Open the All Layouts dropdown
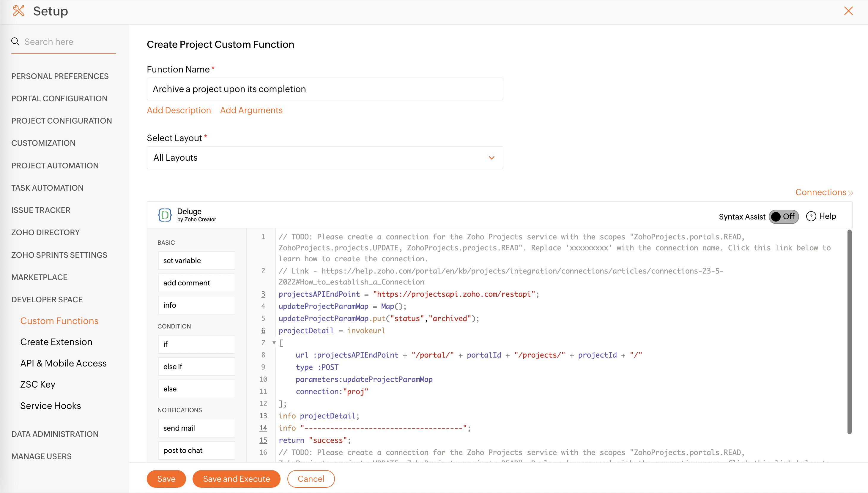The width and height of the screenshot is (868, 493). [x=325, y=158]
